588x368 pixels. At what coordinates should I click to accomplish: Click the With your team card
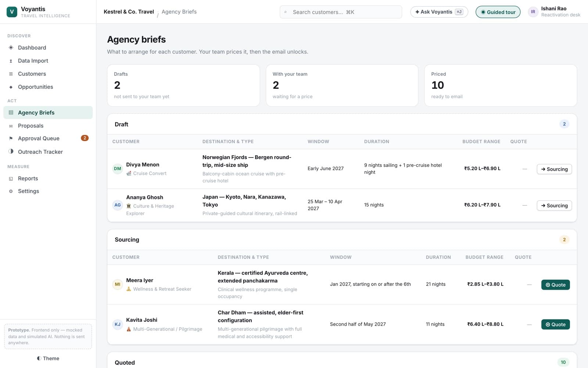(x=342, y=85)
